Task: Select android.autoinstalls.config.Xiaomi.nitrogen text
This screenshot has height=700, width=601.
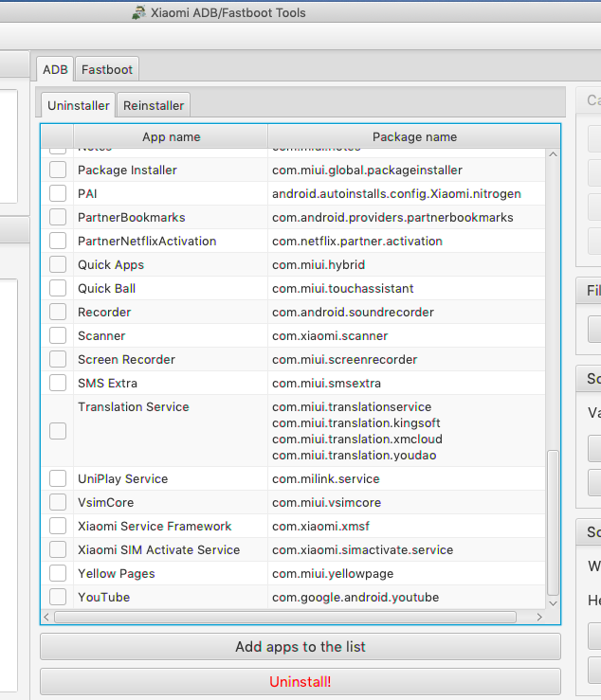Action: pos(396,194)
